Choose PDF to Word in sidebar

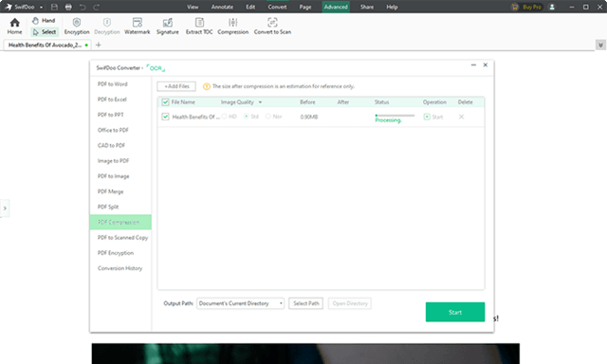[x=112, y=84]
